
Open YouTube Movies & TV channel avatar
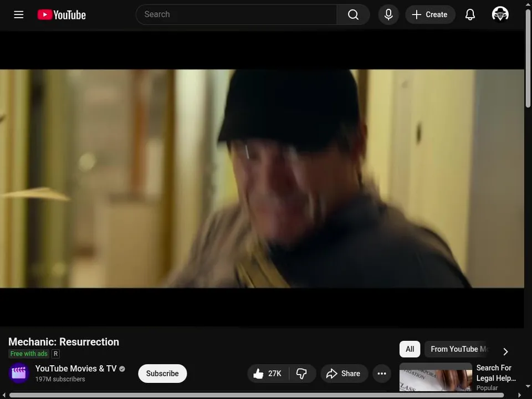pos(19,373)
